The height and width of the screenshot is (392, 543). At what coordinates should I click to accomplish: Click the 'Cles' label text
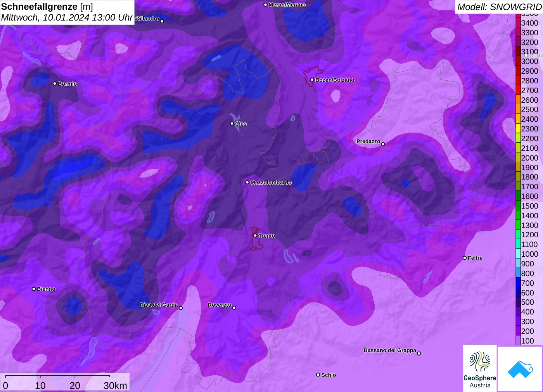tap(241, 124)
